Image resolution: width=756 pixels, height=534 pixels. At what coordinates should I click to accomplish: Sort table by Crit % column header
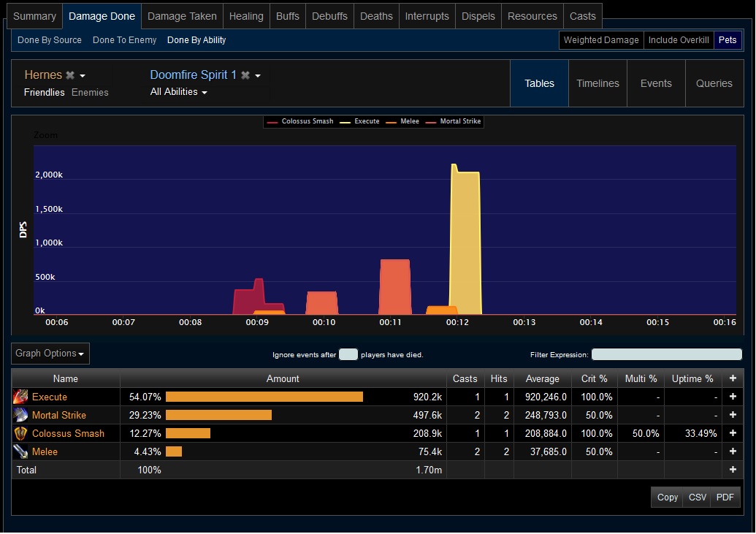coord(594,378)
